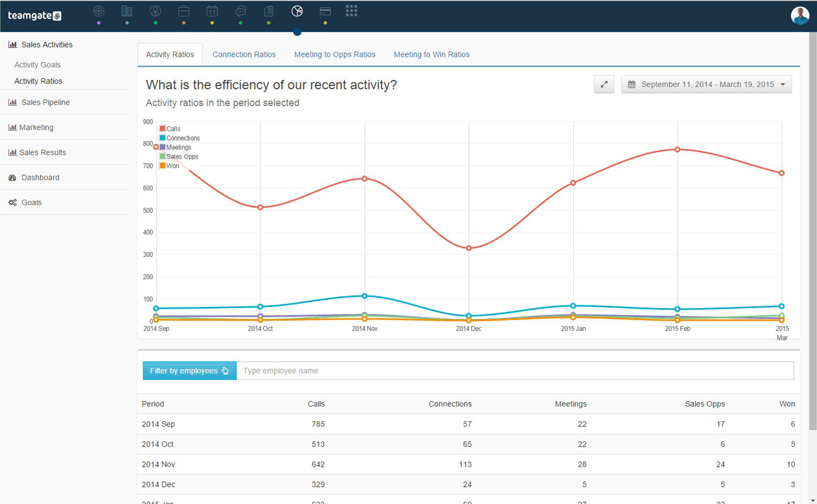Open Activity Goals from the sidebar
Screen dimensions: 817x504
click(x=39, y=64)
